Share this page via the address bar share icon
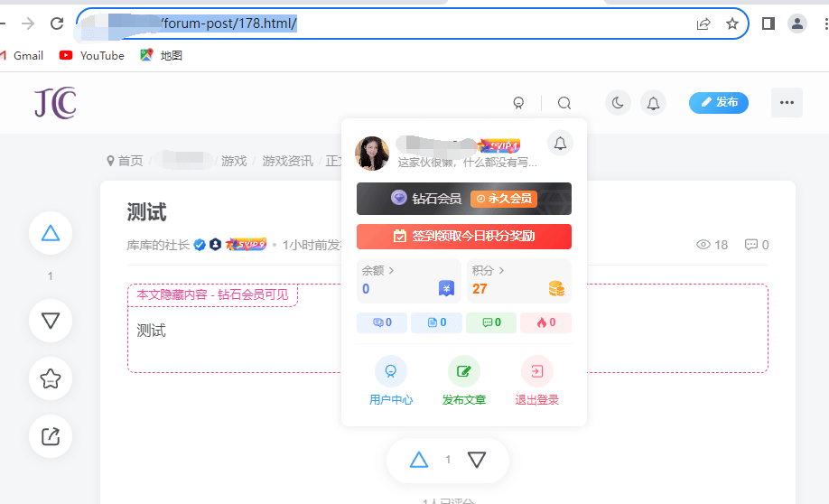The height and width of the screenshot is (504, 829). point(703,23)
